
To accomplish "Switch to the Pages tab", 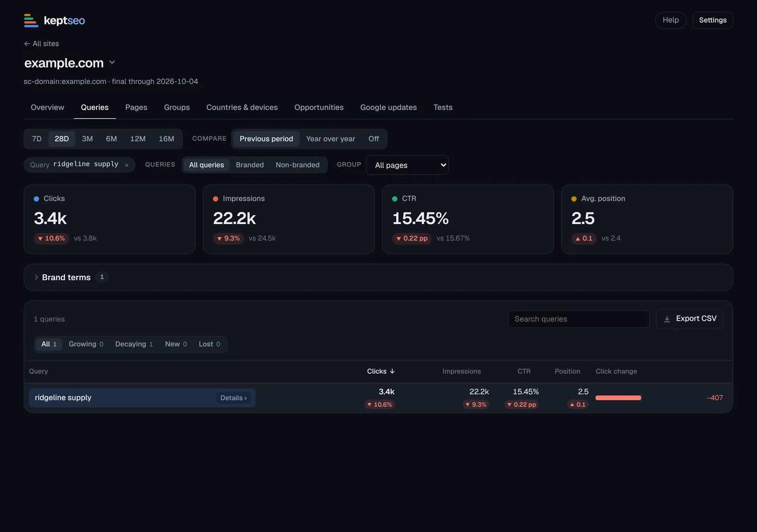I will coord(136,107).
